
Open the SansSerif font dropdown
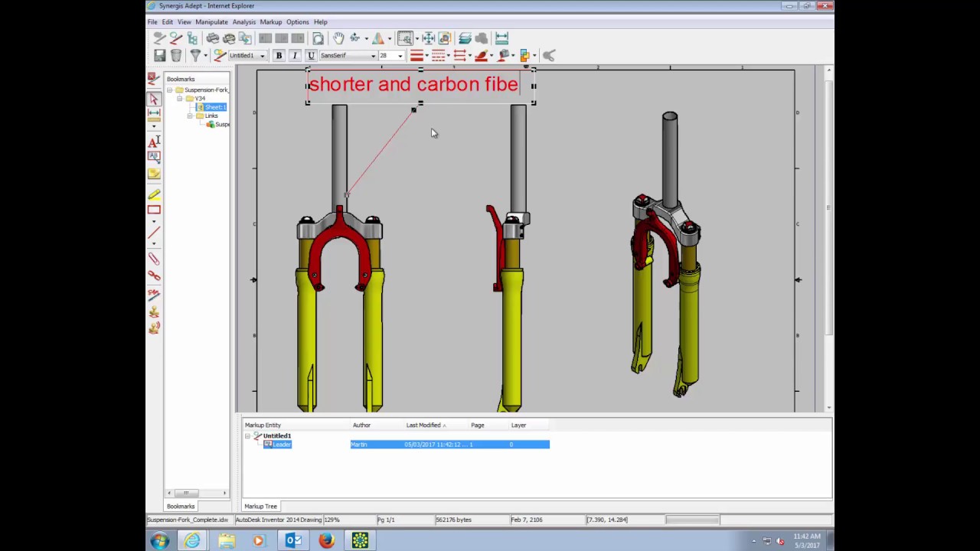(x=373, y=56)
